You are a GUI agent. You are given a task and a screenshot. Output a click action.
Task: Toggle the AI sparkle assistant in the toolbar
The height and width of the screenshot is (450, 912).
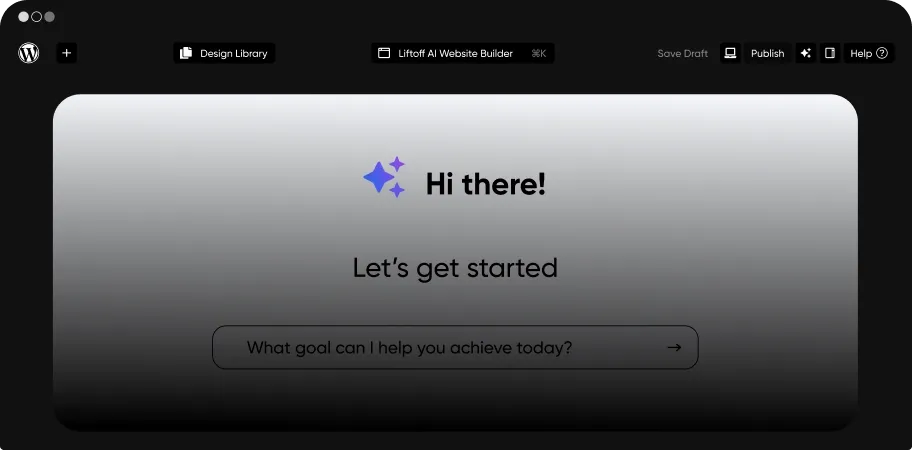coord(806,53)
